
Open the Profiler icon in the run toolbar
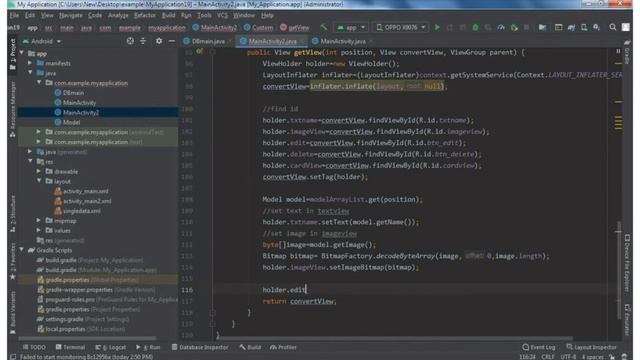tap(501, 27)
